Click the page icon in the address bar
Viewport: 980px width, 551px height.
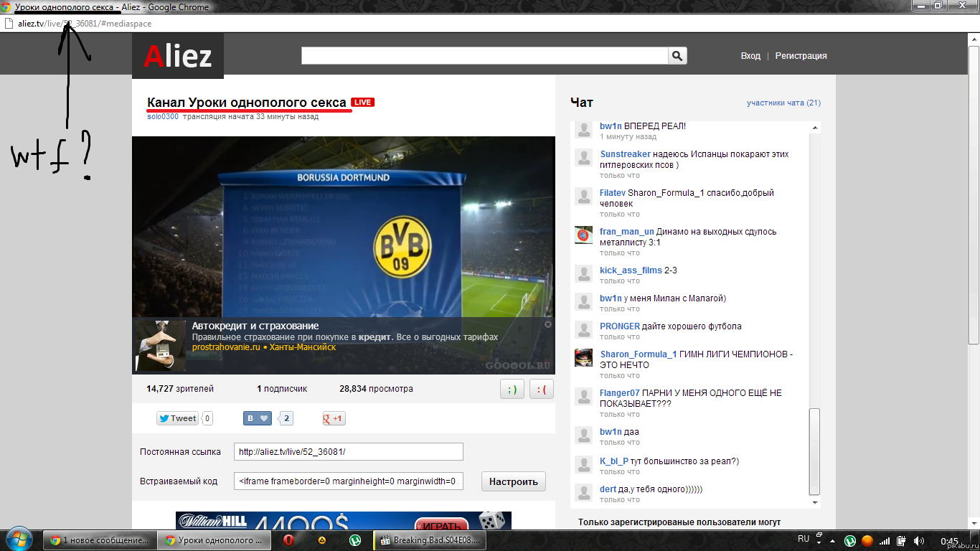(8, 24)
